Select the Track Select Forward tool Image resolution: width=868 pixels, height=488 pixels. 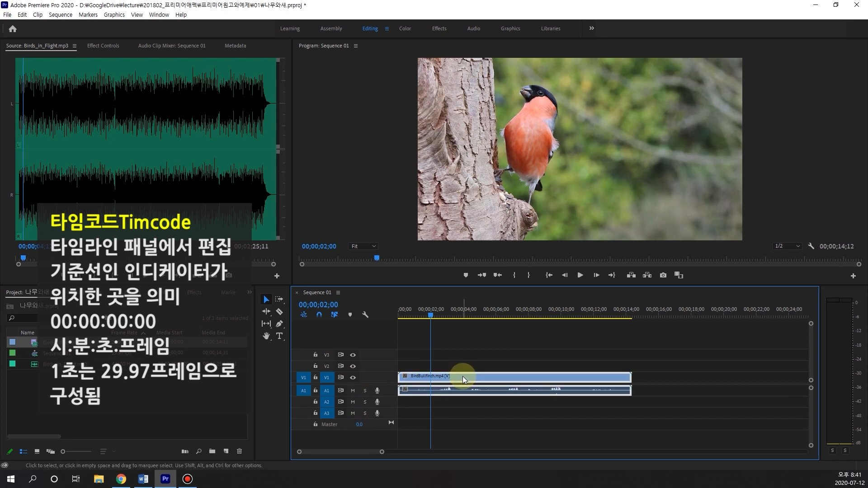point(279,299)
